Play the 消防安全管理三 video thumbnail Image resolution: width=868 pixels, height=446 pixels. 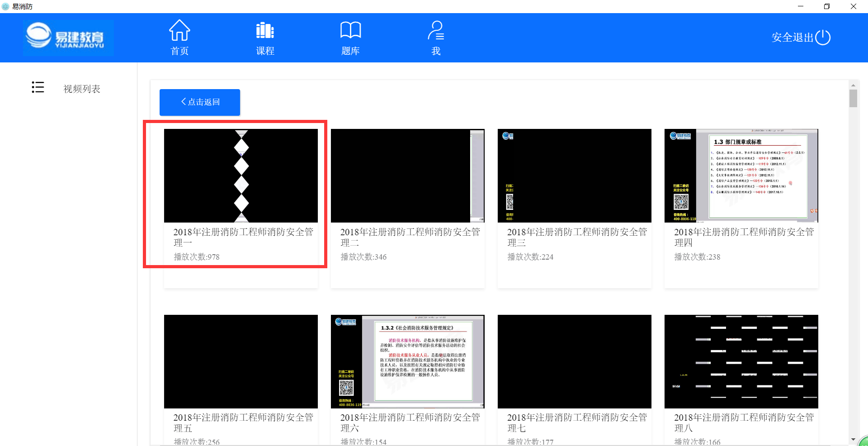(574, 176)
